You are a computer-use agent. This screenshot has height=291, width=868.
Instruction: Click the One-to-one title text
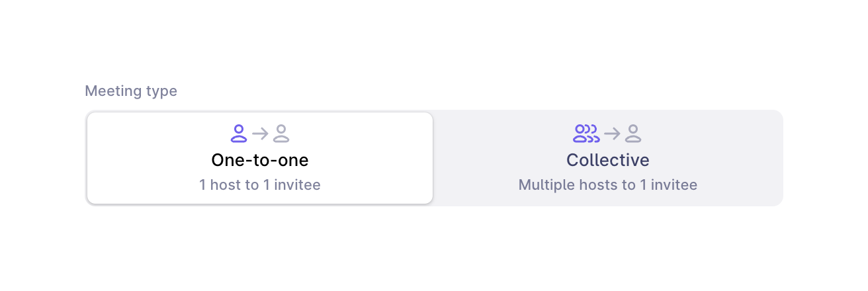tap(260, 160)
